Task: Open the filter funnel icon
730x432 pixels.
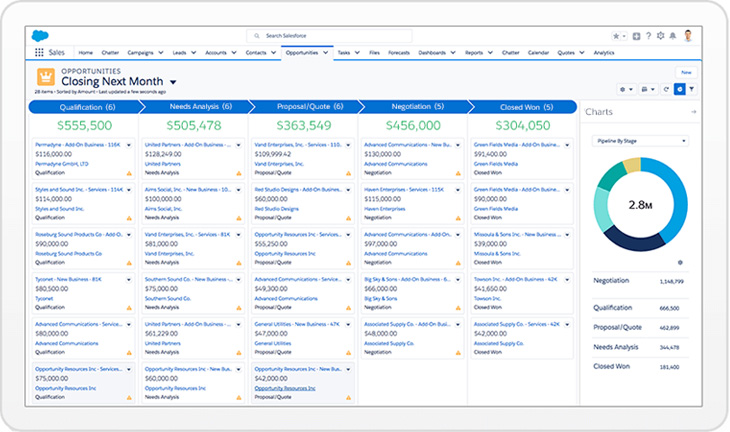Action: (x=692, y=89)
